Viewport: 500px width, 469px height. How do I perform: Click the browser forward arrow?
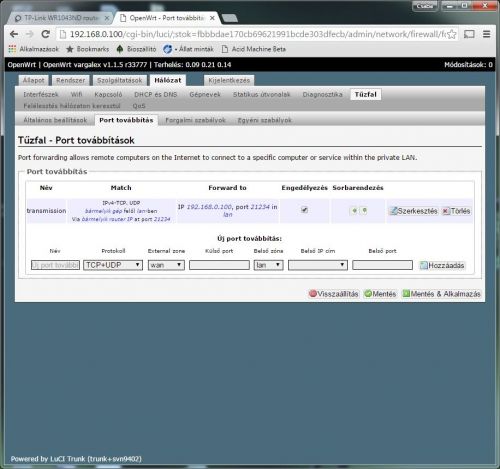click(30, 34)
